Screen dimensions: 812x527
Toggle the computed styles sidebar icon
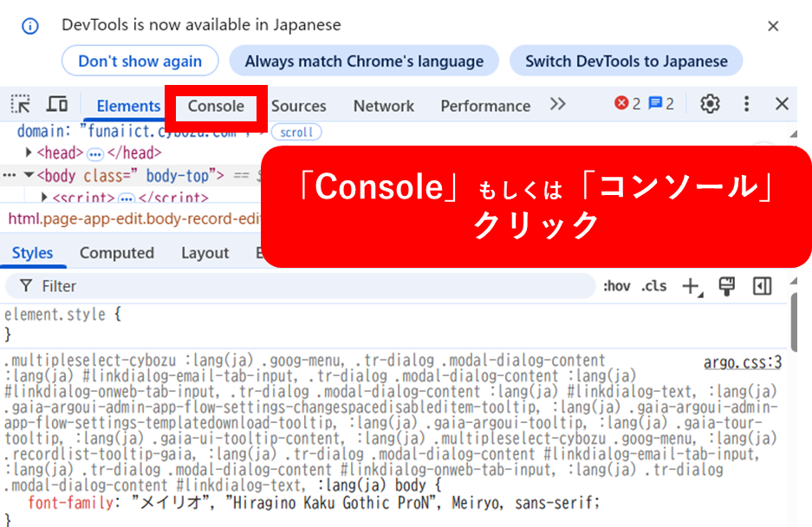[x=762, y=287]
